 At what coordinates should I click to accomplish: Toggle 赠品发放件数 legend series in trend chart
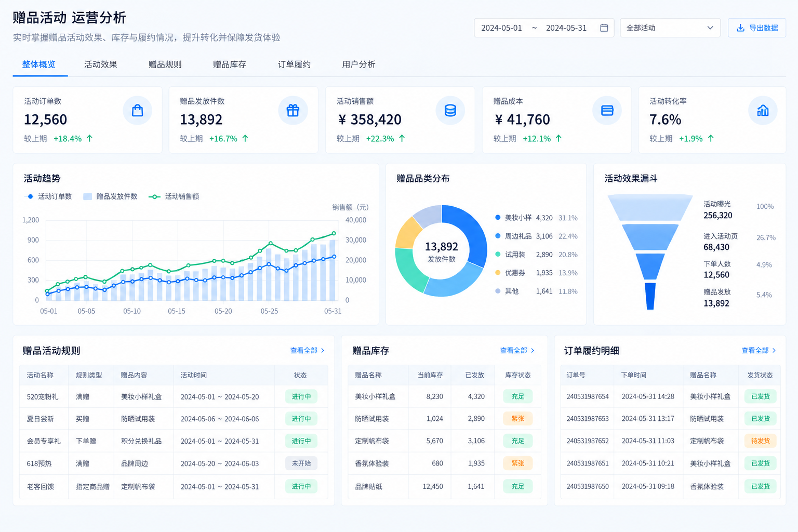(x=110, y=196)
